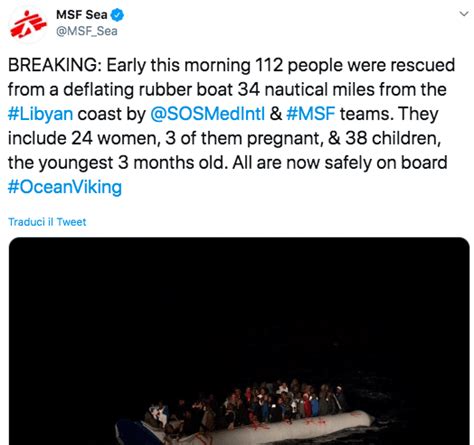This screenshot has height=445, width=474.
Task: Click the tweet text '34 nautical miles'
Action: click(306, 89)
